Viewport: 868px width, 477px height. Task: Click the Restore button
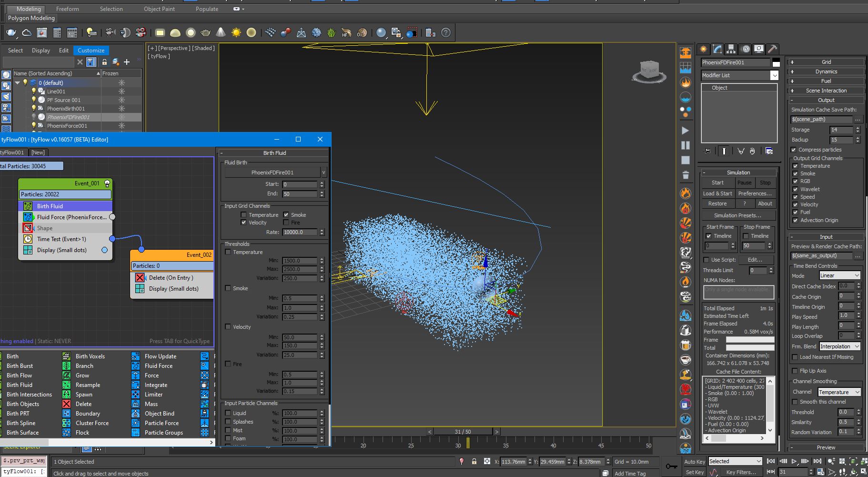(717, 203)
